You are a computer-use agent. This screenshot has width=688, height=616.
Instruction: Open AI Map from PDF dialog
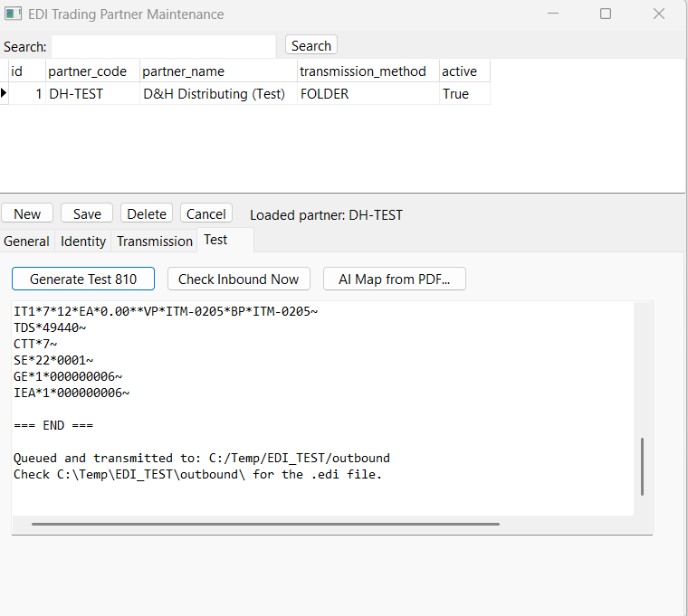[395, 279]
